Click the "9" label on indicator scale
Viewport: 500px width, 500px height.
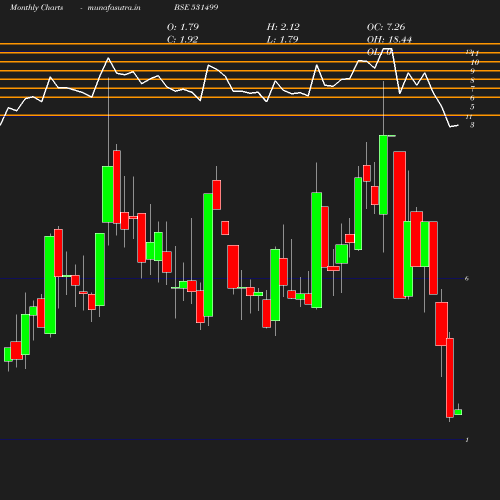click(x=472, y=71)
